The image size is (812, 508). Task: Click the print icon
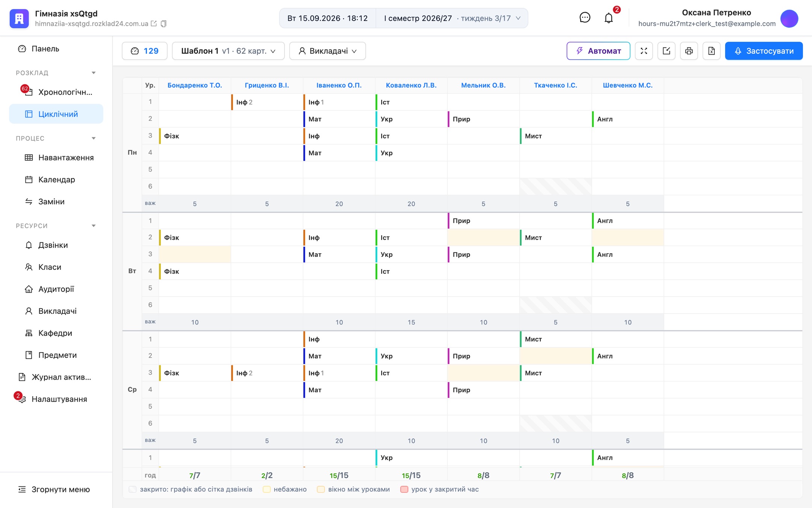(x=689, y=51)
